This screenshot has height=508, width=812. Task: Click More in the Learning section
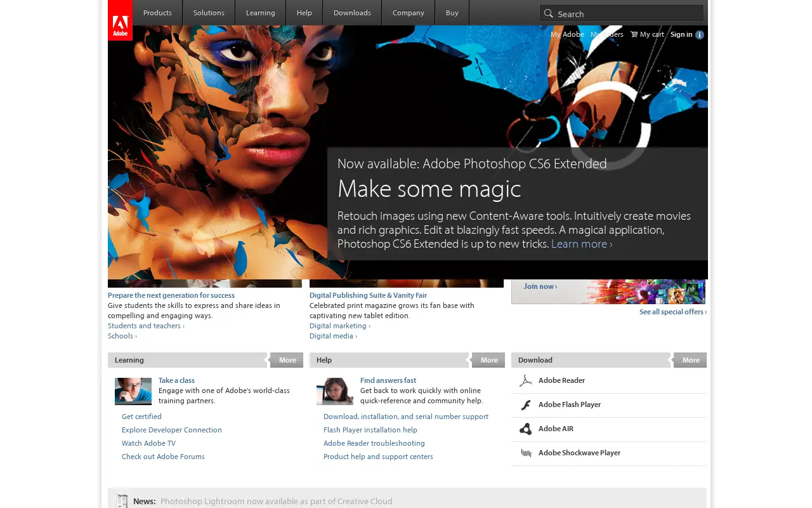click(x=287, y=360)
